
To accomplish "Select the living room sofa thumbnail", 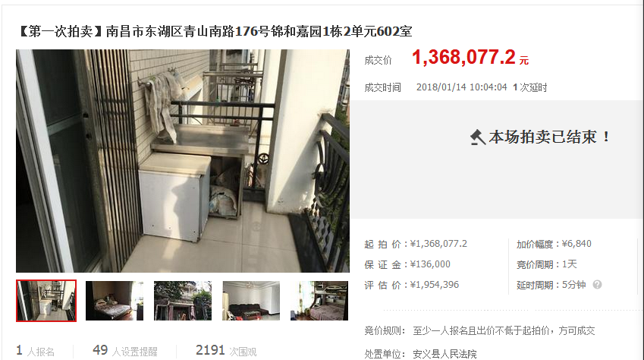I will tap(251, 301).
